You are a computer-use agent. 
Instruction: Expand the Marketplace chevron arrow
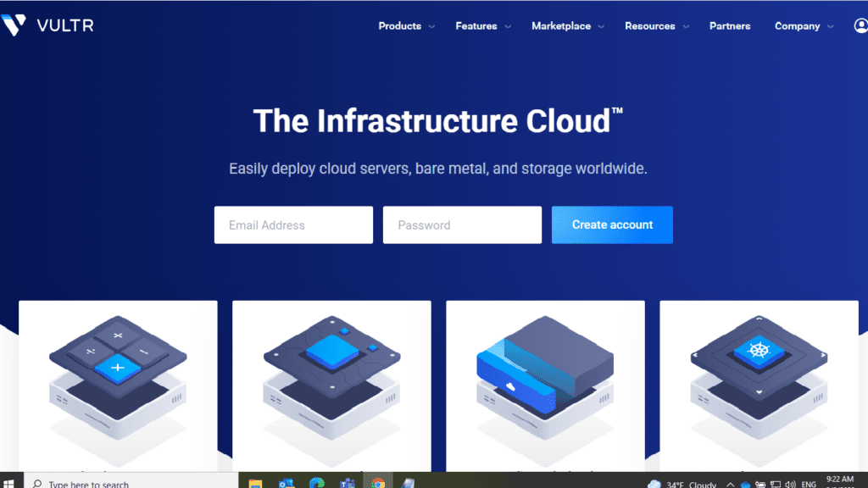(x=601, y=26)
